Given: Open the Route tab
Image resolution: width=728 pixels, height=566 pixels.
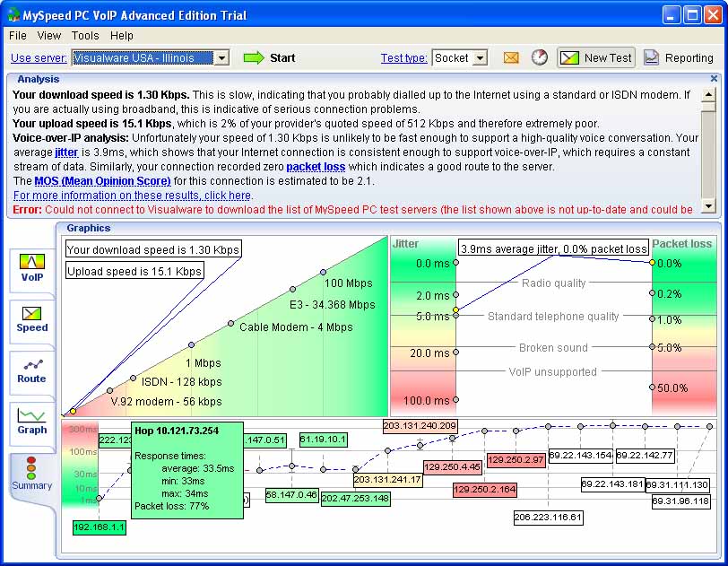Looking at the screenshot, I should (31, 371).
